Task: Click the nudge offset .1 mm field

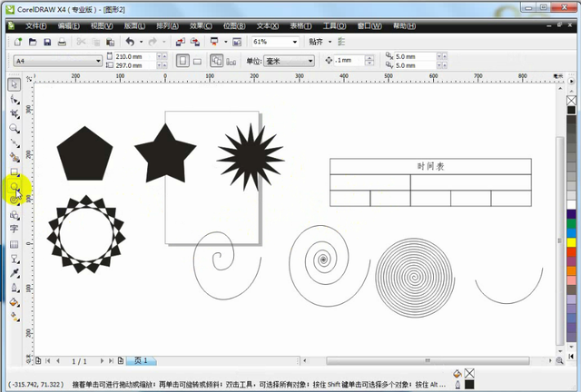Action: coord(349,61)
